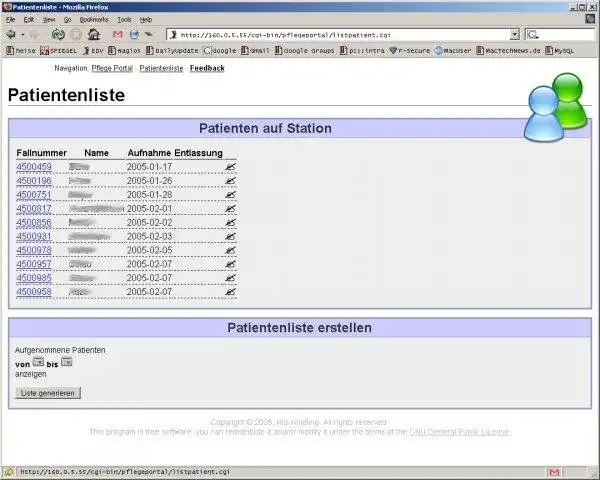Screen dimensions: 600x480
Task: Click the edit icon for case 4500957
Action: [x=230, y=264]
